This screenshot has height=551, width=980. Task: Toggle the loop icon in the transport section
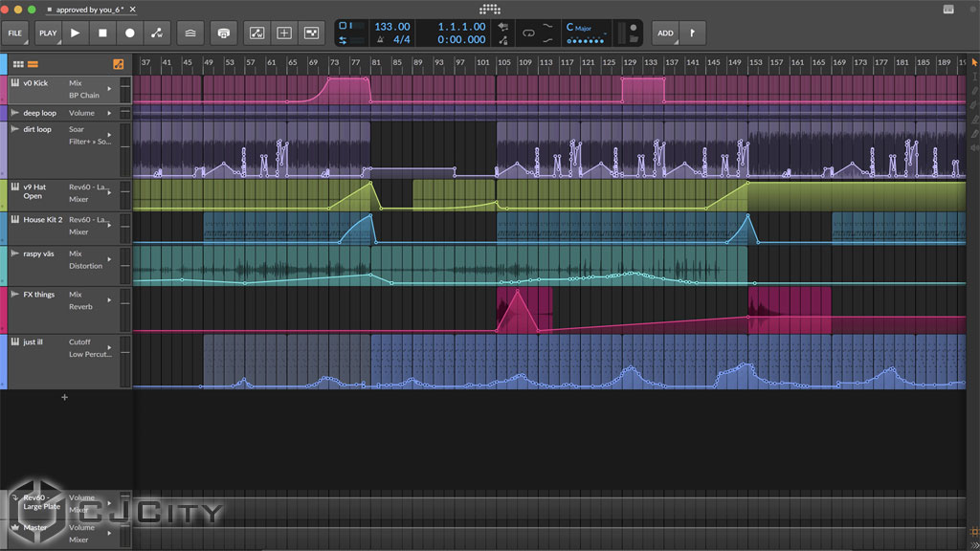click(x=529, y=33)
